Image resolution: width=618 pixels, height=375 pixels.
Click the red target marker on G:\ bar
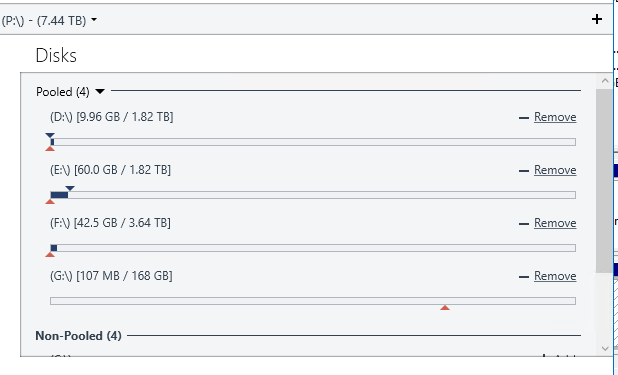coord(445,307)
